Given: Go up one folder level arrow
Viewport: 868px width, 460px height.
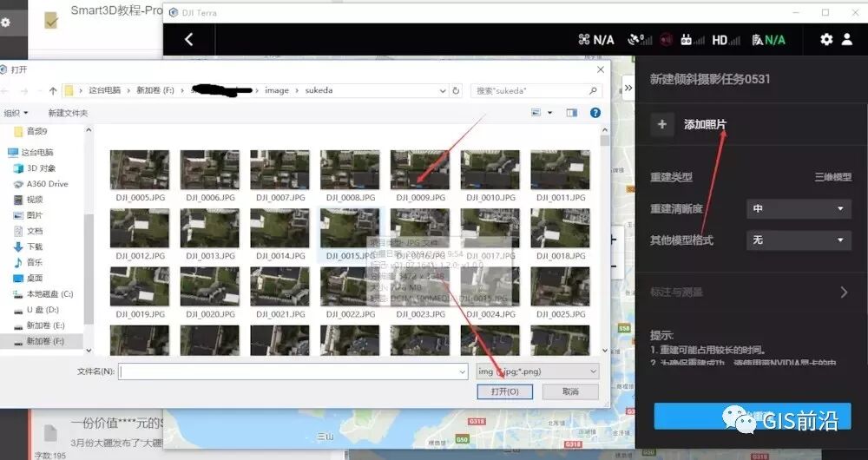Looking at the screenshot, I should [53, 90].
